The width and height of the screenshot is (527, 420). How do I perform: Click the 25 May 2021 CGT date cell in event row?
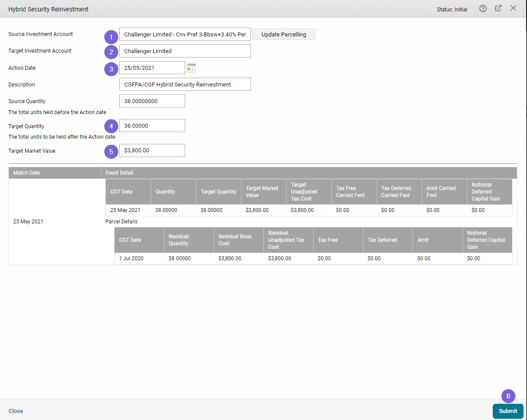point(128,210)
